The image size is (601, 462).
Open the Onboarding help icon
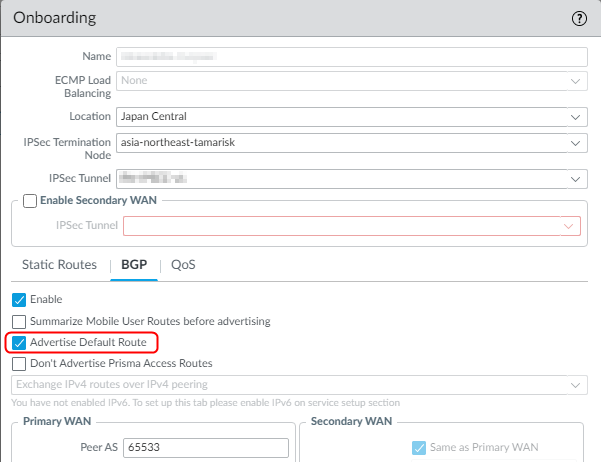click(579, 18)
